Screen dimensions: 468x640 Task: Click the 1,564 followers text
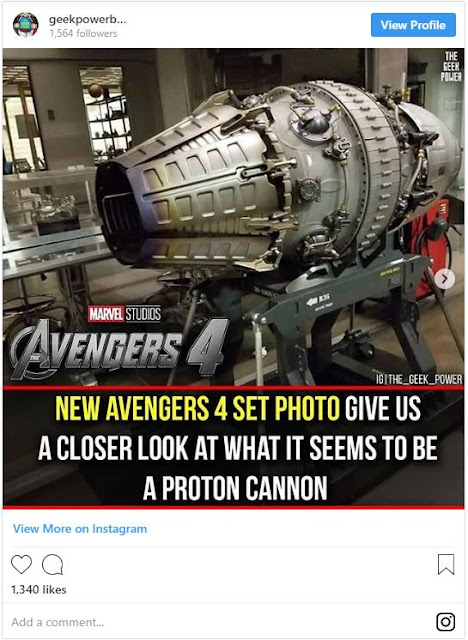coord(83,33)
